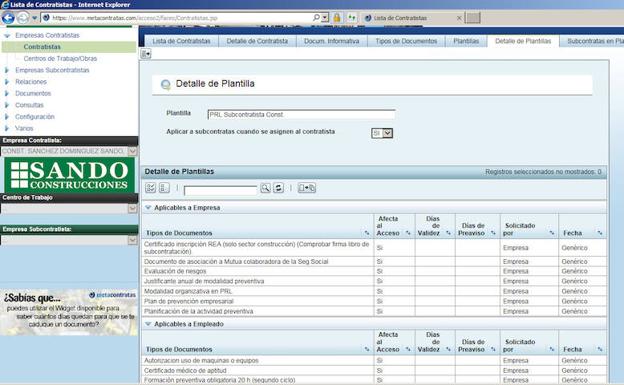
Task: Select Plan de prevención empresarial row
Action: pyautogui.click(x=374, y=301)
